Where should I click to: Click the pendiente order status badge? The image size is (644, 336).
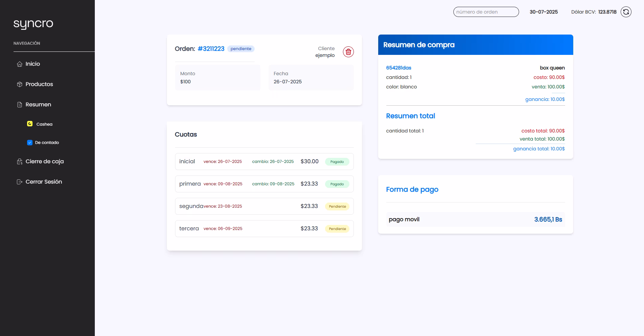click(x=241, y=49)
